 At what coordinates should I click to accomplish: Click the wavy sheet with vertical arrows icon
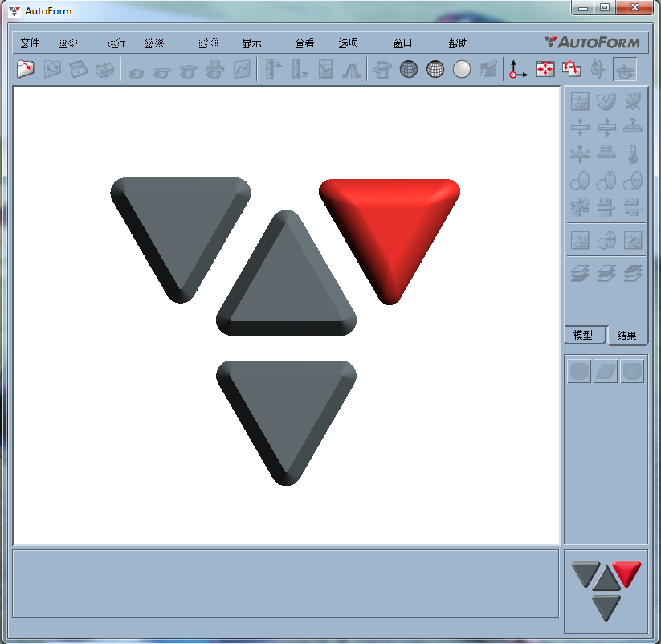point(580,154)
